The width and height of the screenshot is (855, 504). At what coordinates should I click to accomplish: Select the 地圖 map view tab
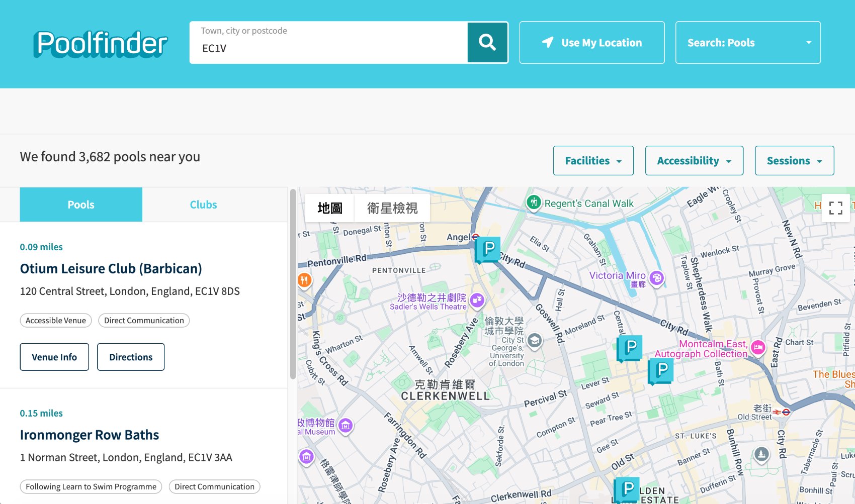330,208
